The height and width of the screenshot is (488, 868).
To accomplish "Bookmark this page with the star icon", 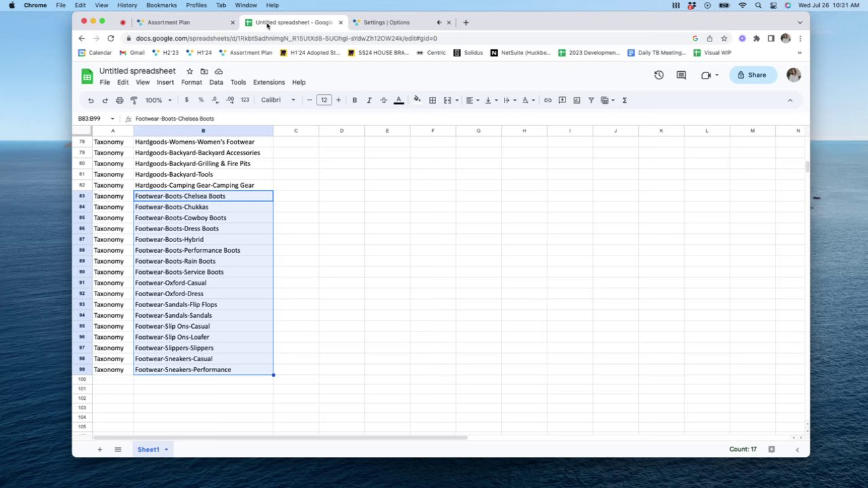I will (724, 39).
